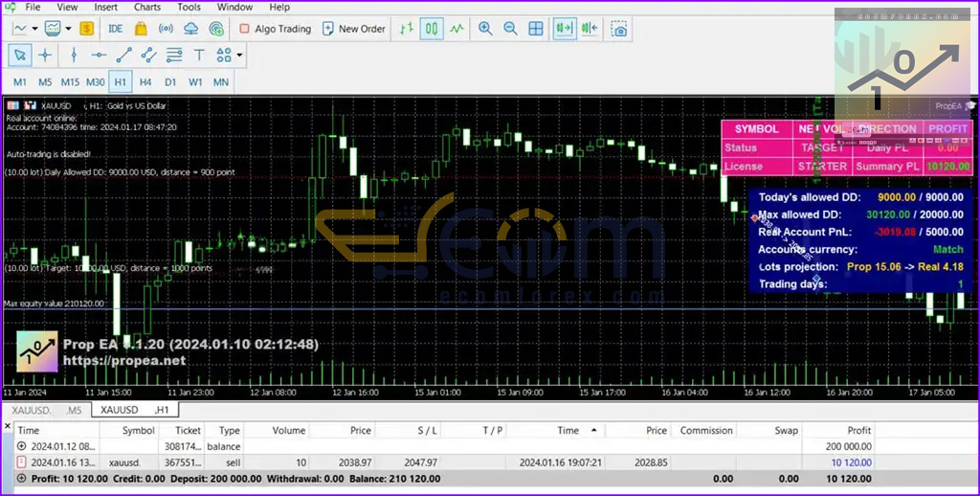Screen dimensions: 980x496
Task: Switch to W1 weekly timeframe
Action: (x=195, y=82)
